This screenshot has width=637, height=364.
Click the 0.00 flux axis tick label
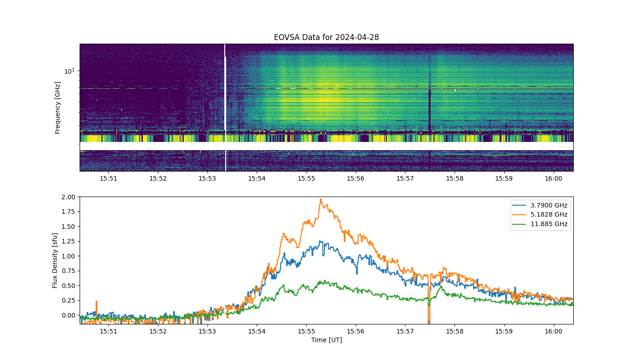69,315
